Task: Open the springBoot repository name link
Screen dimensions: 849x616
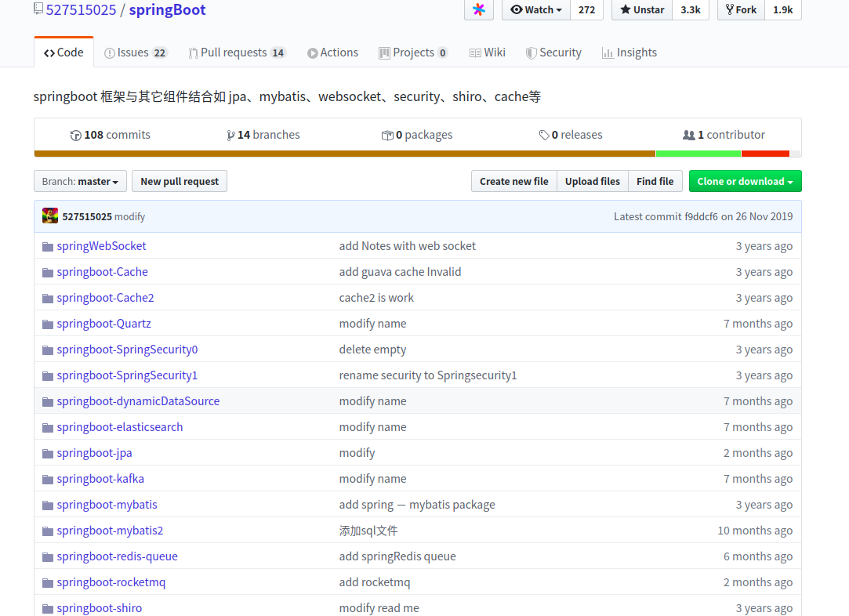Action: (x=167, y=9)
